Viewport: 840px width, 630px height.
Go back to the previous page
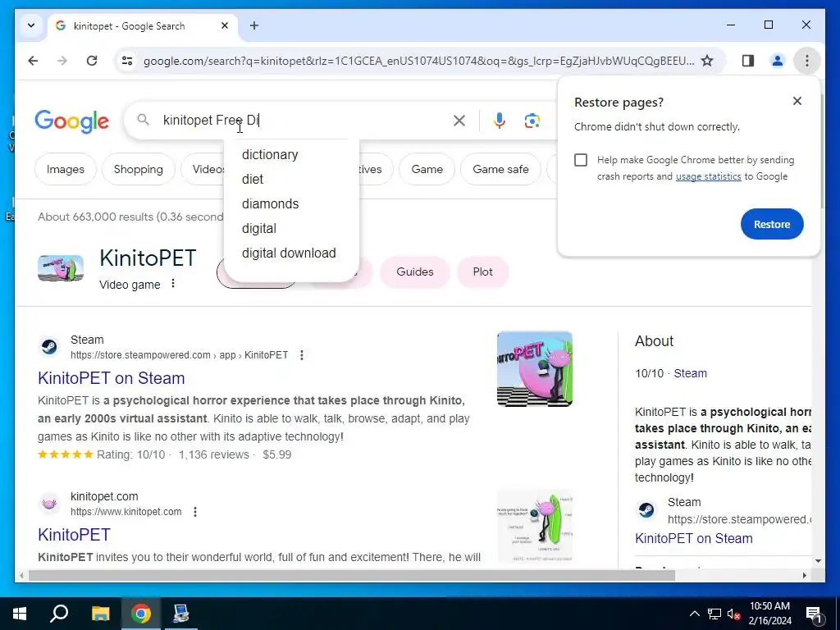33,61
